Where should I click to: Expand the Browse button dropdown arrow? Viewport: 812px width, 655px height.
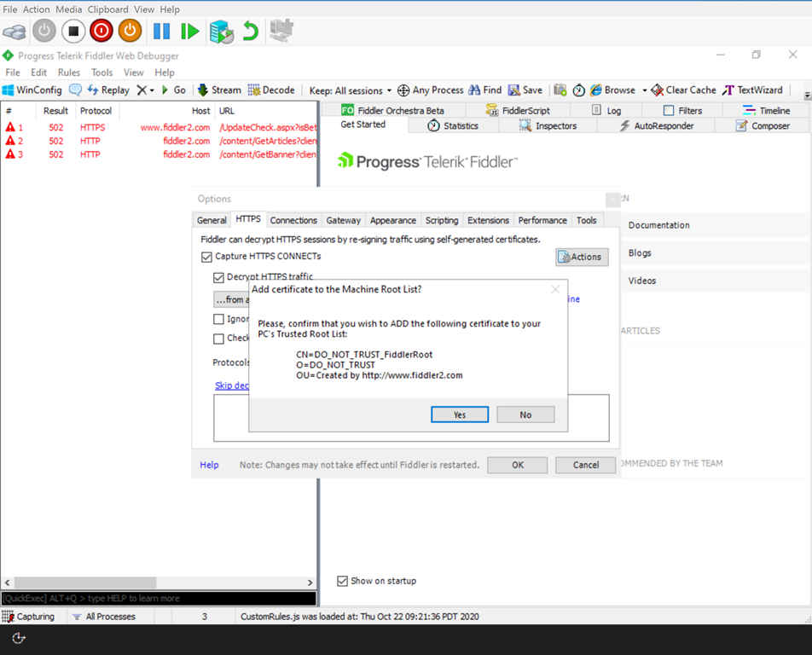pos(644,90)
